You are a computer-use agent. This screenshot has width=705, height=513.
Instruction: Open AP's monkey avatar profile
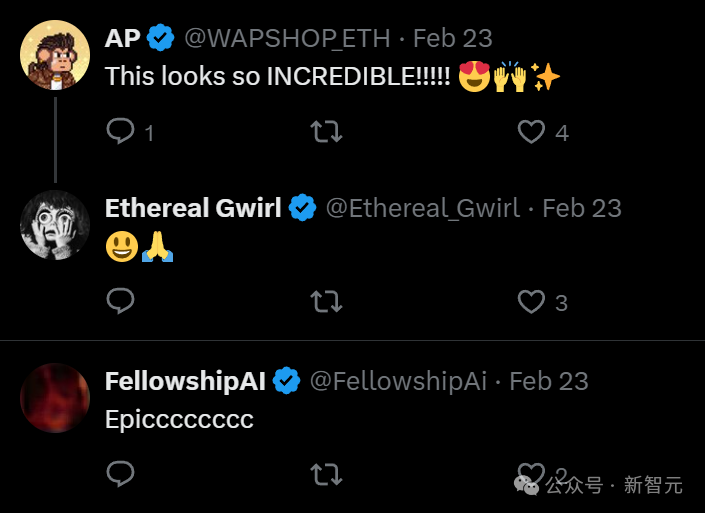tap(55, 54)
